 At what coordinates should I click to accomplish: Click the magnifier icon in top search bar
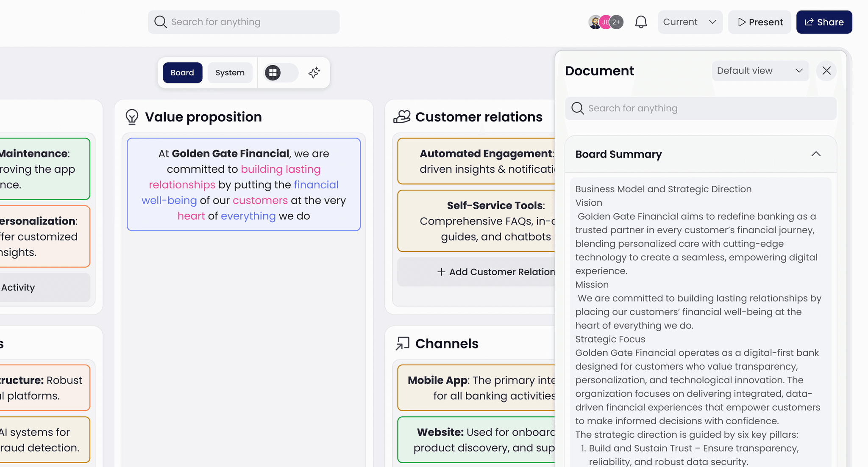tap(160, 22)
